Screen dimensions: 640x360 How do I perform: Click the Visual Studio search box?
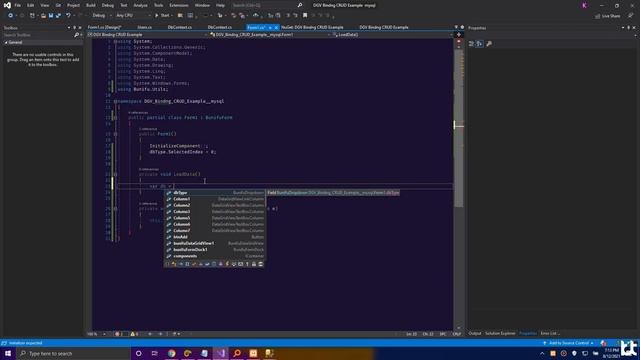click(x=267, y=5)
